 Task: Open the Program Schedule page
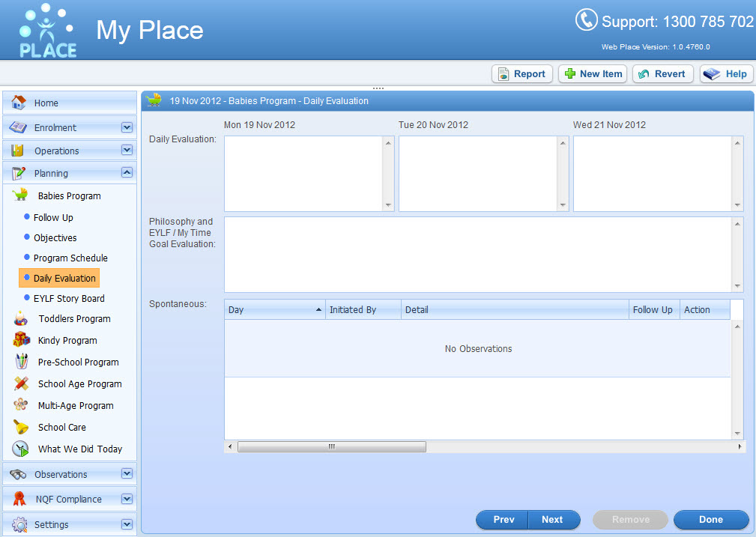(x=70, y=258)
